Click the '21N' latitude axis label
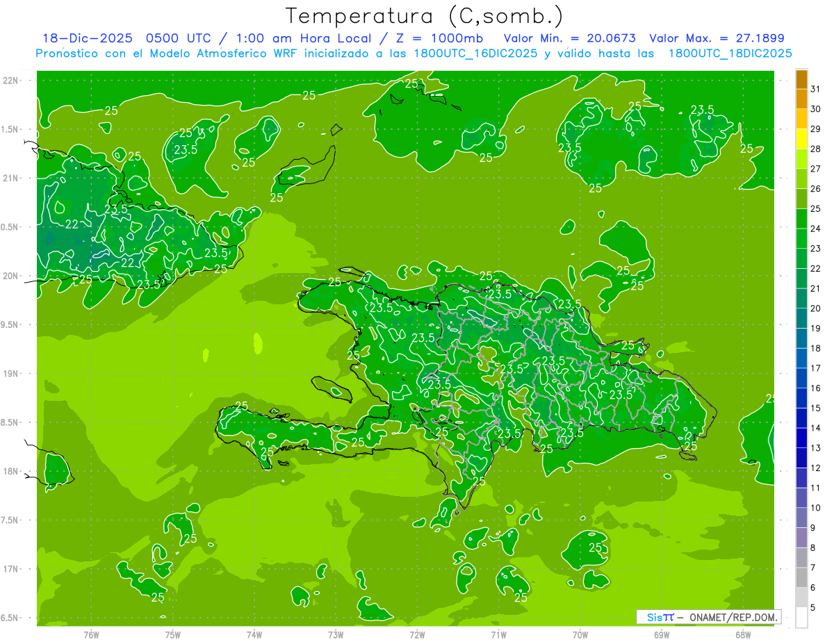This screenshot has width=834, height=644. [x=11, y=179]
